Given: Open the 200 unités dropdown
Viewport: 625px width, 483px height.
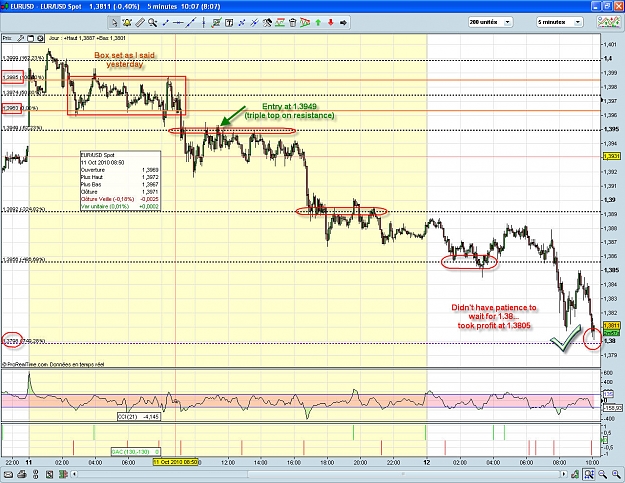Looking at the screenshot, I should [490, 22].
